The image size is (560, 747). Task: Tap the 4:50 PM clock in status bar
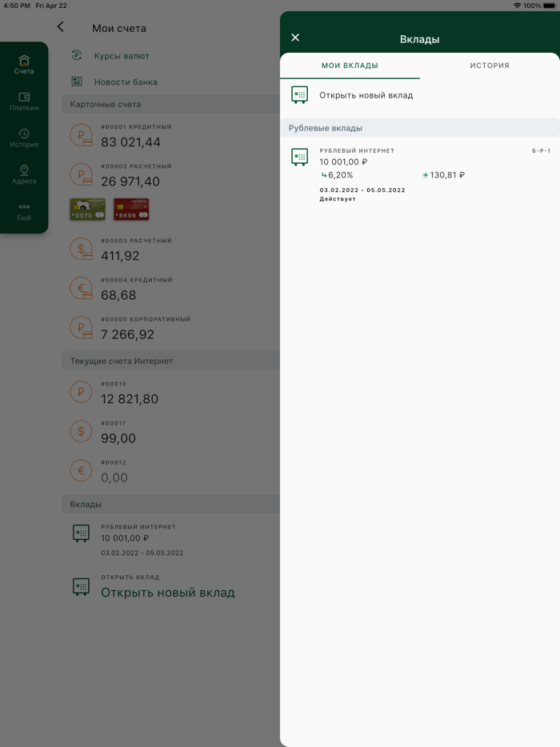coord(17,6)
